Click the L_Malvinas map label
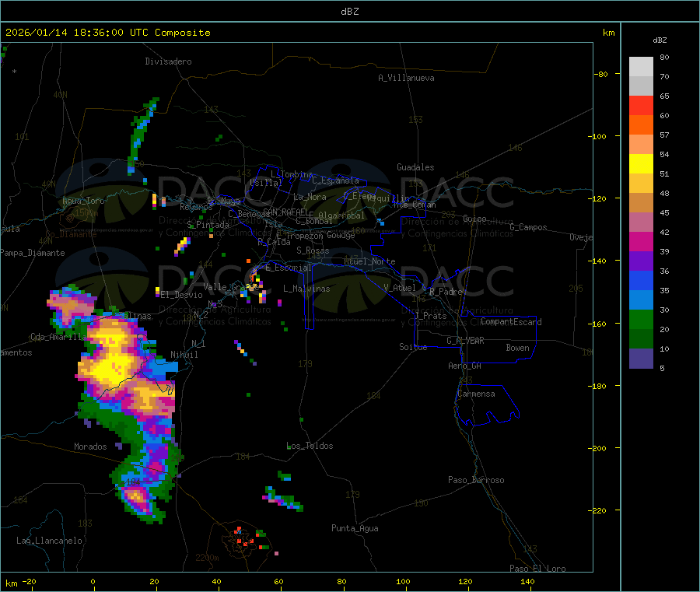The height and width of the screenshot is (592, 700). (x=306, y=289)
